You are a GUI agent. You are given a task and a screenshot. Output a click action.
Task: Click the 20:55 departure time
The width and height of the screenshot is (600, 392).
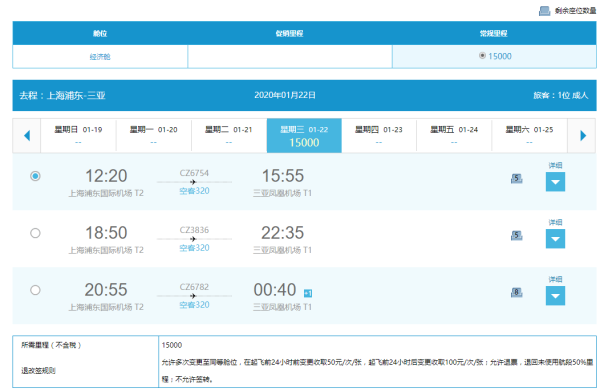point(106,290)
